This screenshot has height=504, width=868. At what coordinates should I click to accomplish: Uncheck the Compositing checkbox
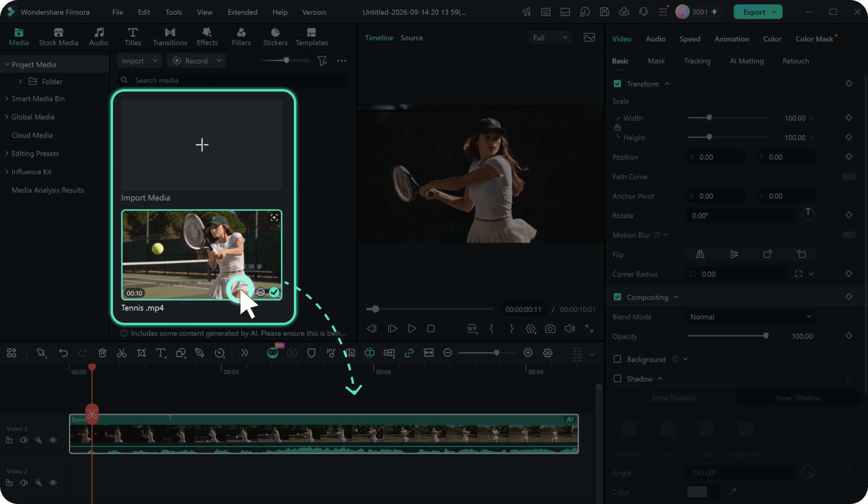[x=617, y=297]
